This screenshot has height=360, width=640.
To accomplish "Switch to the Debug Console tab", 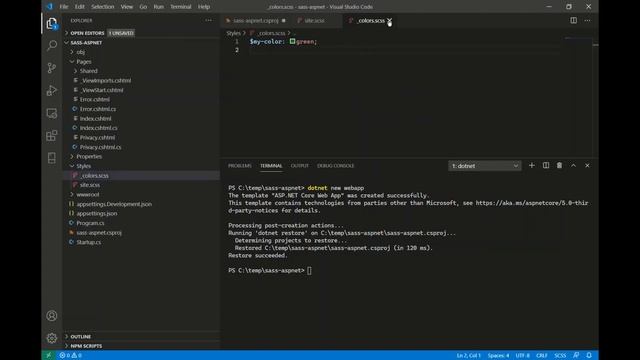I will 336,166.
